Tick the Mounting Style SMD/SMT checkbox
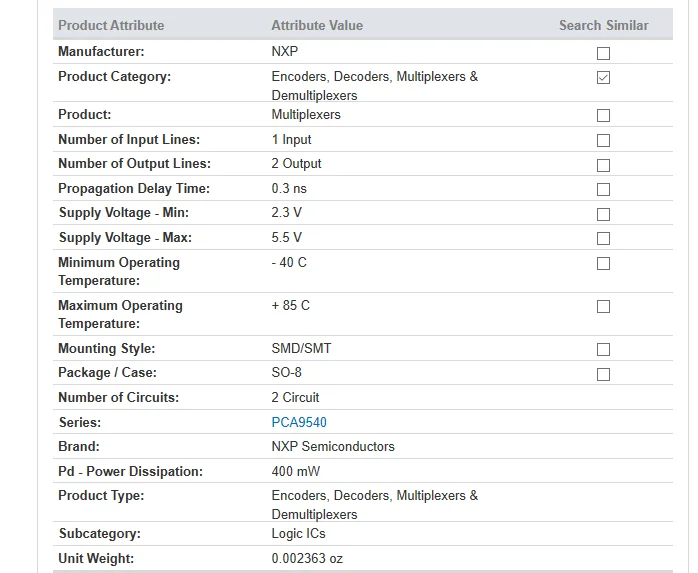Image resolution: width=698 pixels, height=573 pixels. tap(603, 349)
